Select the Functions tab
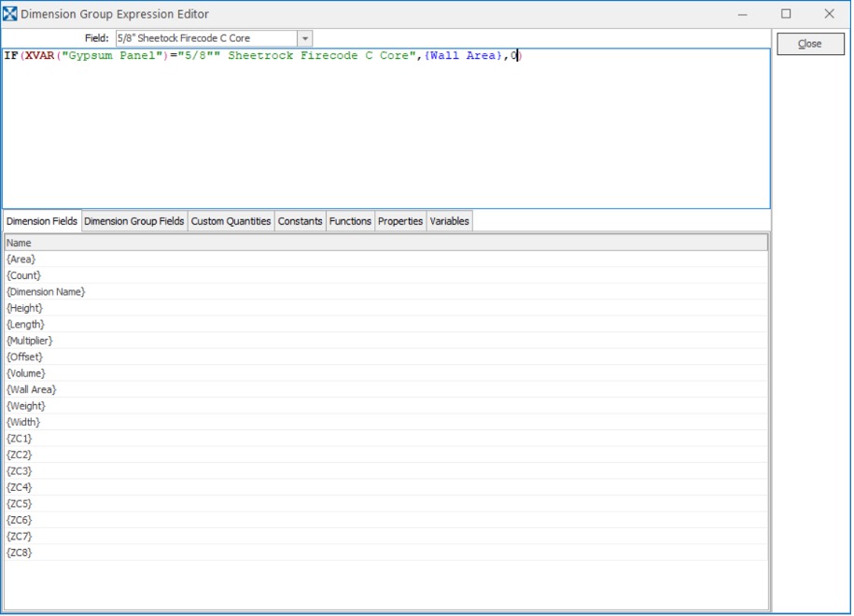 pos(350,221)
